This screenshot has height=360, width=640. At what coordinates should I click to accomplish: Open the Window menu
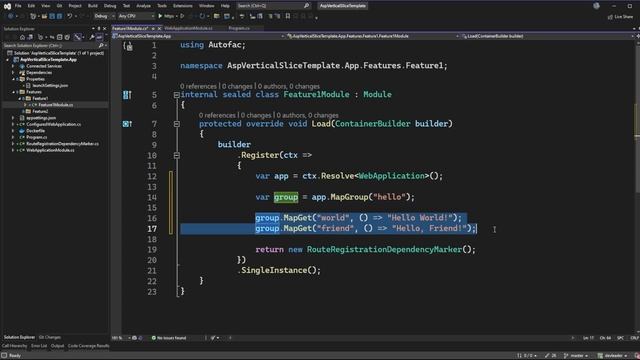(207, 6)
